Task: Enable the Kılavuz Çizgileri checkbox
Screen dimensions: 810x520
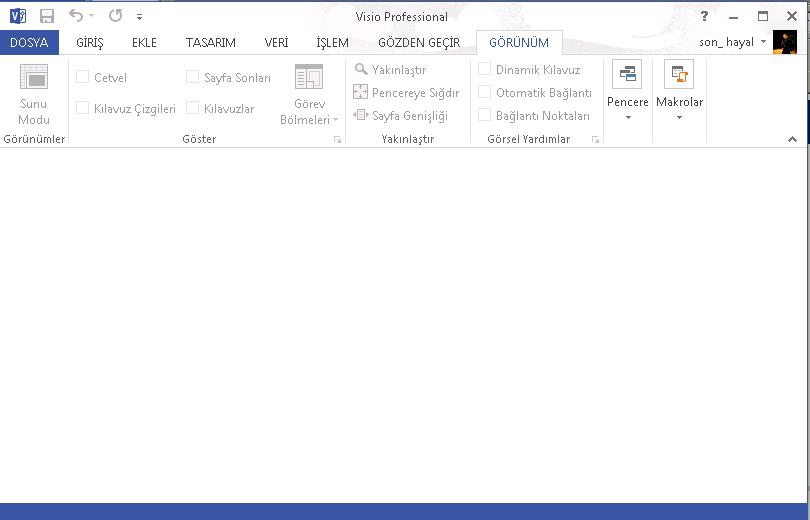Action: [83, 108]
